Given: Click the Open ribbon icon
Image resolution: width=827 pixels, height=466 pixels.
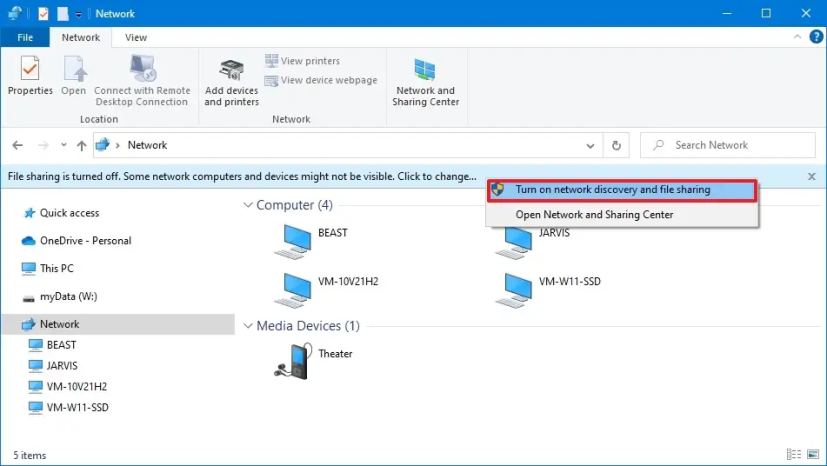Looking at the screenshot, I should point(73,76).
